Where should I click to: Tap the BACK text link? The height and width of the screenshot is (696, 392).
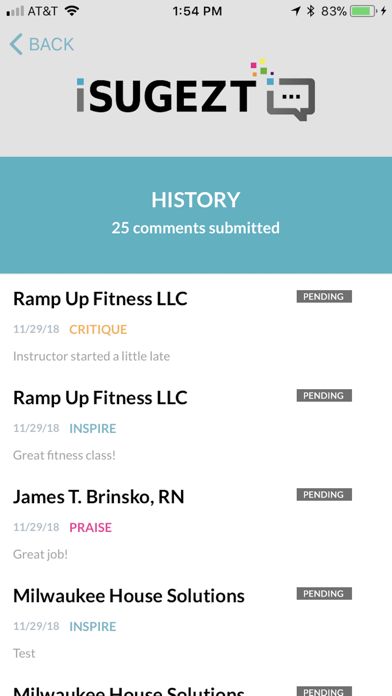point(51,44)
